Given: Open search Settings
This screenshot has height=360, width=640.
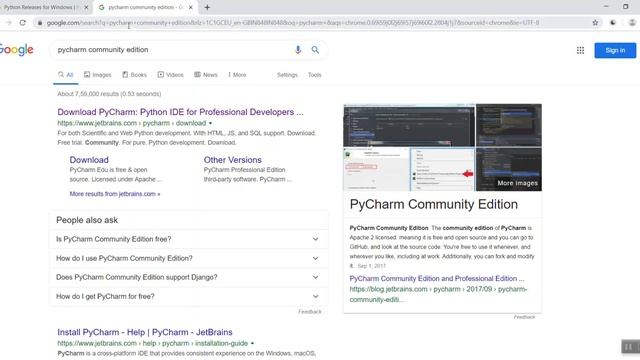Looking at the screenshot, I should [x=287, y=75].
